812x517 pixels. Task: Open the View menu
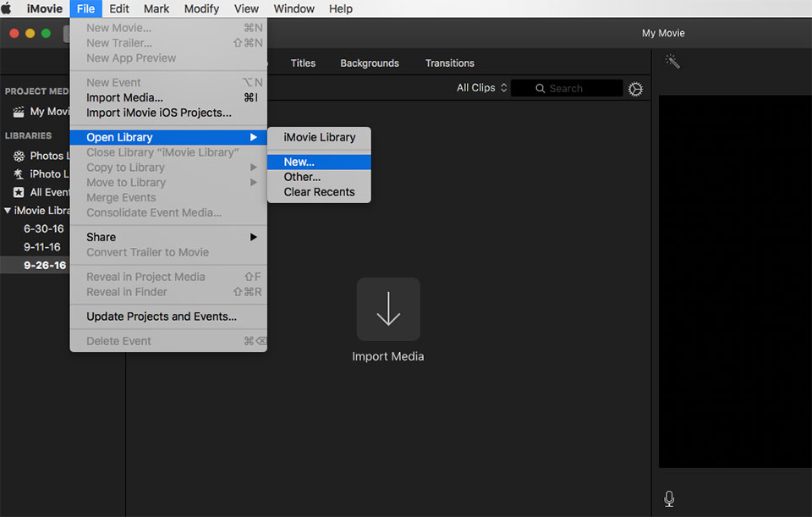coord(246,8)
